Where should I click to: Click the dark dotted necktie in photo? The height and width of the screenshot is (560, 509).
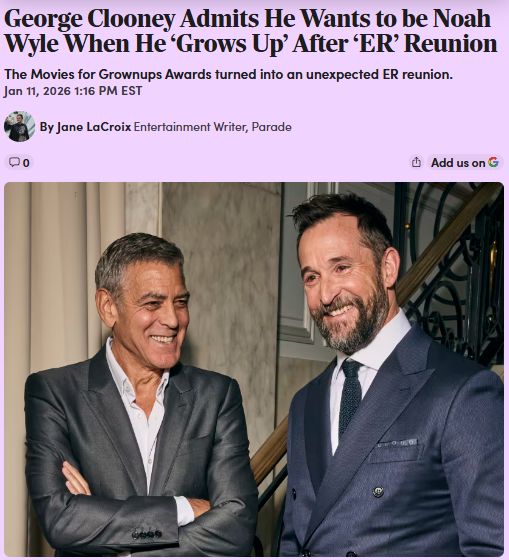350,396
